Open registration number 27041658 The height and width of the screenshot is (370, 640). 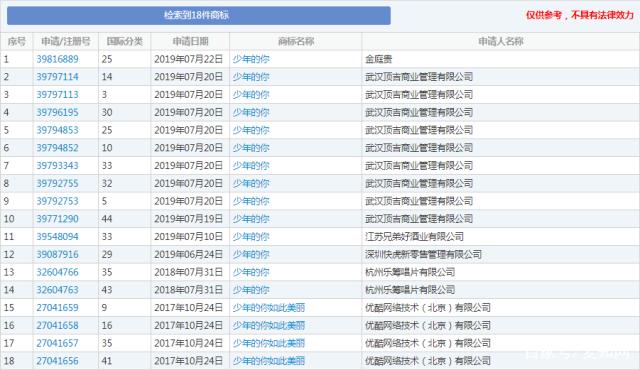tap(57, 325)
